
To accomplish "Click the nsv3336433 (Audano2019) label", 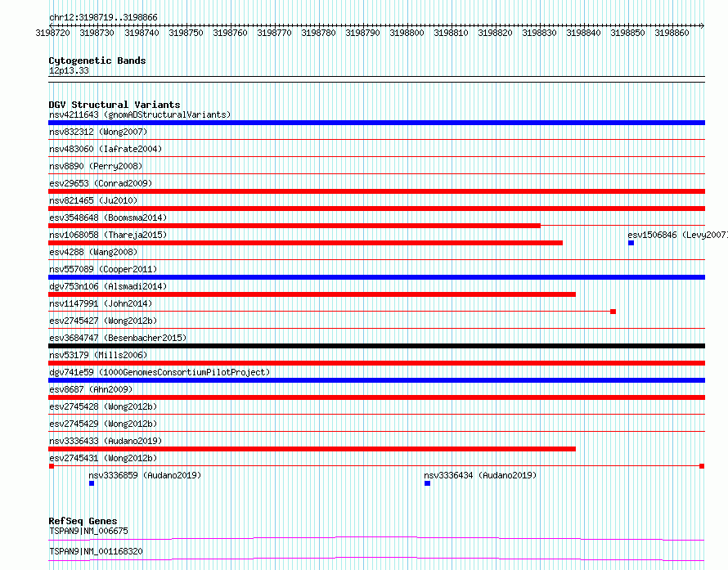I will pyautogui.click(x=106, y=441).
